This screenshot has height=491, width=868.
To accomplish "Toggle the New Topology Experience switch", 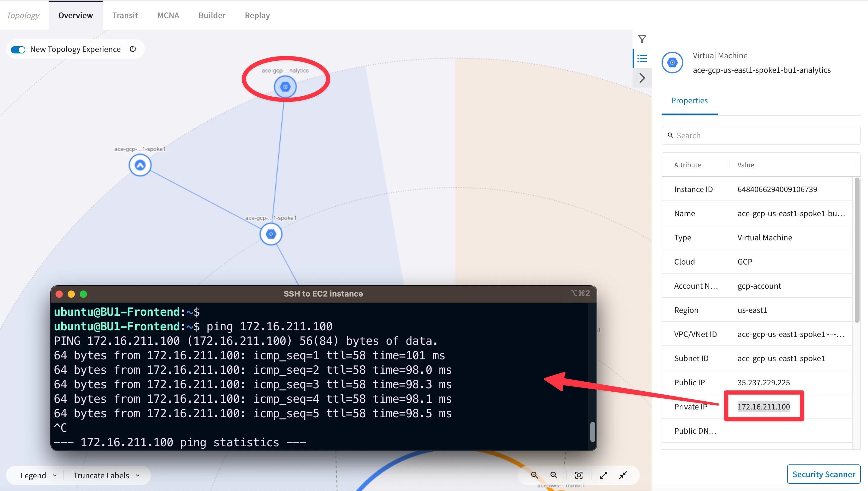I will (18, 50).
